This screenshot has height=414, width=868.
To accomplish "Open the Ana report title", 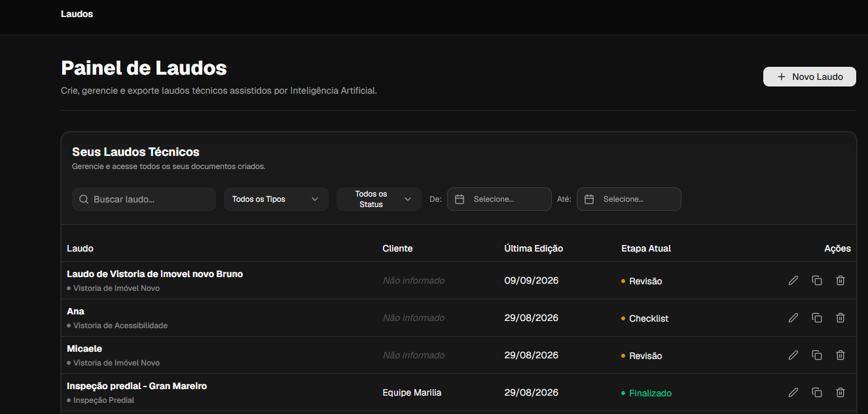I will pyautogui.click(x=76, y=311).
